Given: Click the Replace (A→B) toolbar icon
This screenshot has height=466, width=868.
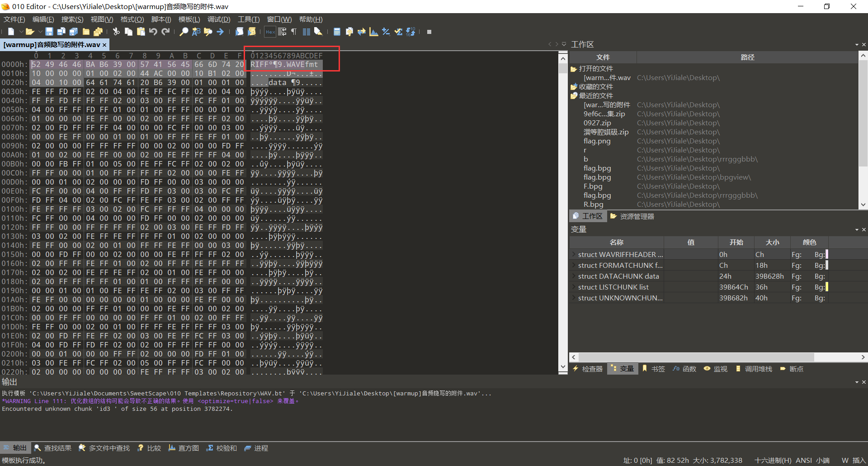Looking at the screenshot, I should point(196,32).
